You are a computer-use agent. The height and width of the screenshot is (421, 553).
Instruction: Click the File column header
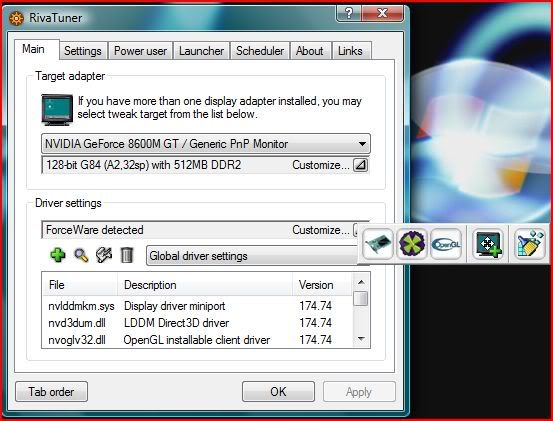tap(80, 285)
